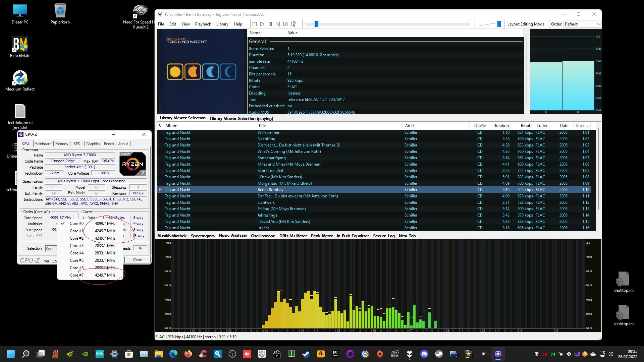Open the Playback menu

point(203,24)
